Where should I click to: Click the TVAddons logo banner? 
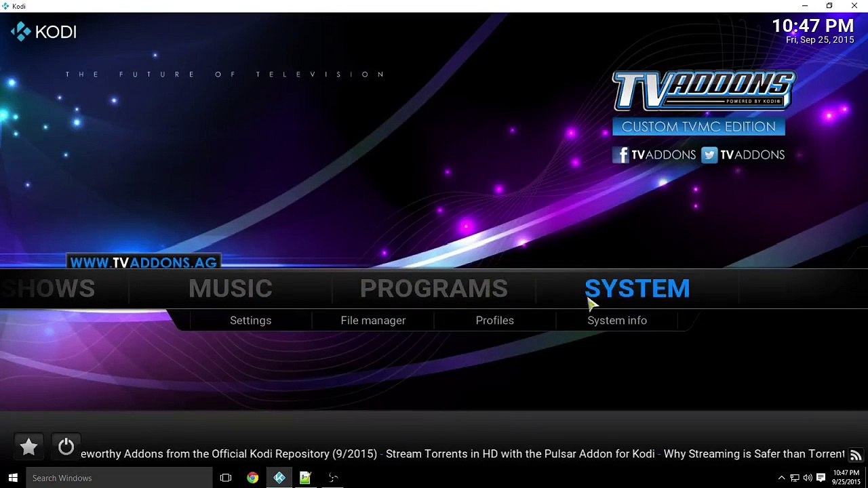coord(704,91)
